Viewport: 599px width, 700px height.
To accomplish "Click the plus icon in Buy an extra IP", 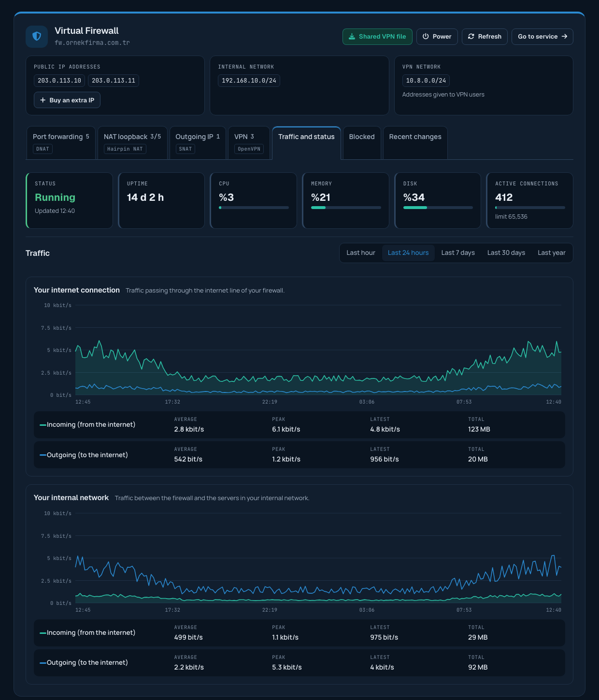I will point(43,100).
